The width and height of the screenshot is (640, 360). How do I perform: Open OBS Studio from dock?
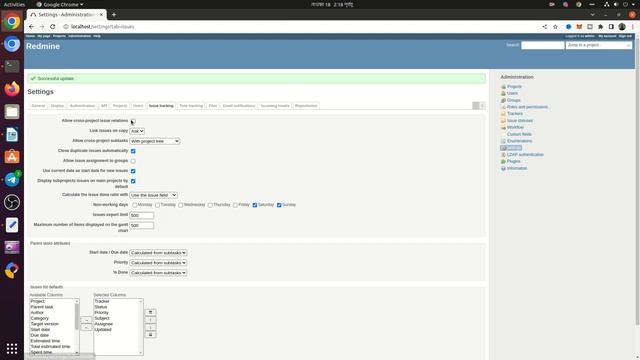pos(12,202)
